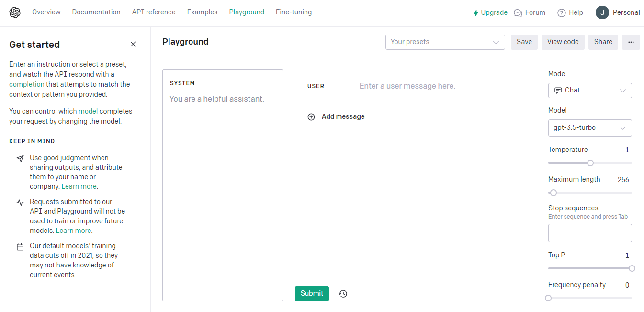Image resolution: width=644 pixels, height=312 pixels.
Task: Click the Top P value 1
Action: [627, 255]
